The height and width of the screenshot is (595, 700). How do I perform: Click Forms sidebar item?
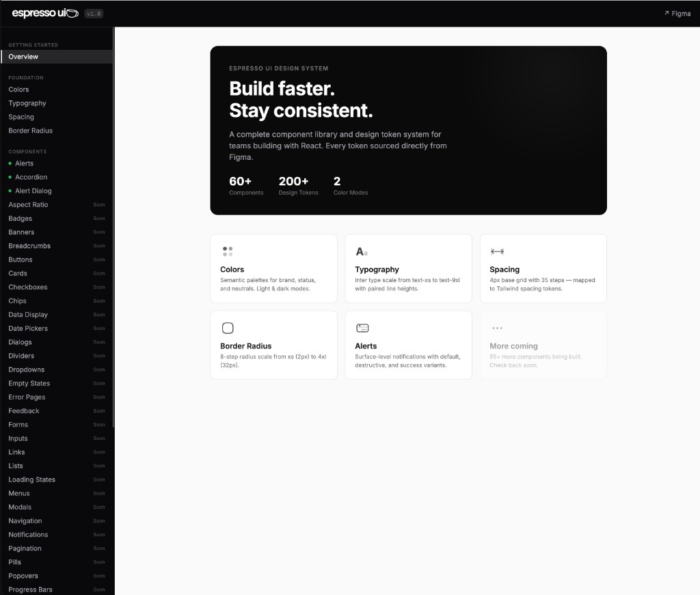tap(57, 425)
